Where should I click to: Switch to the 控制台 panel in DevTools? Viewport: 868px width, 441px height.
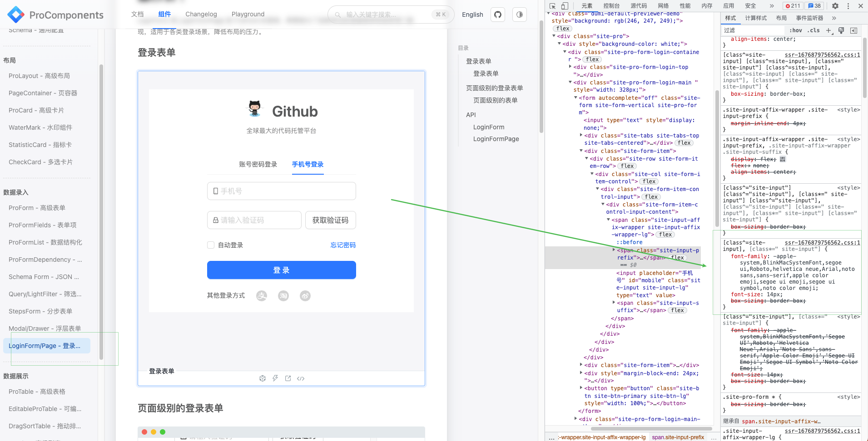coord(611,6)
